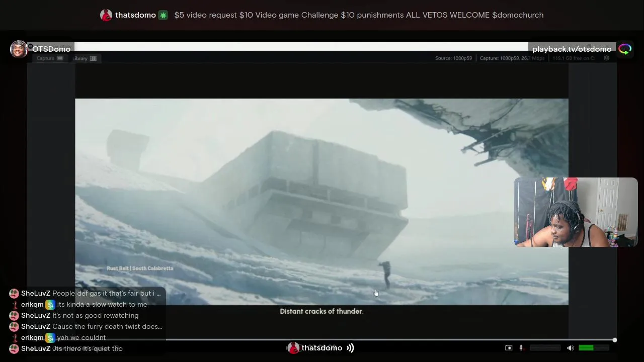Click SheLuvZ avatar beside "It's not as good rewatching"

click(x=14, y=316)
